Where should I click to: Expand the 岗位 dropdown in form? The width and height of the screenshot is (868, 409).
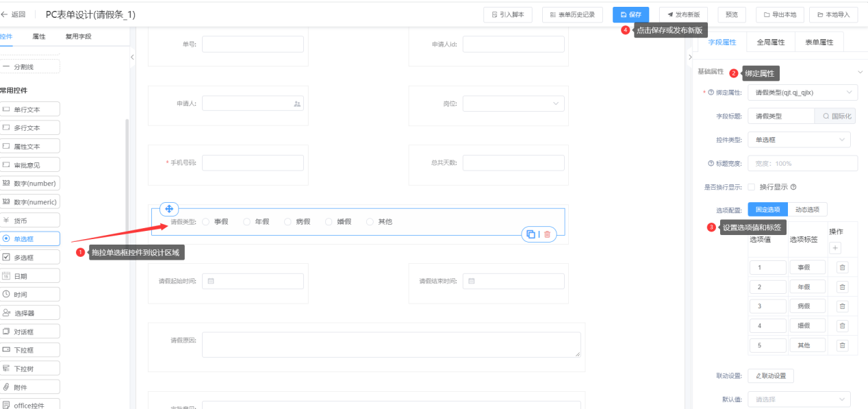click(513, 103)
